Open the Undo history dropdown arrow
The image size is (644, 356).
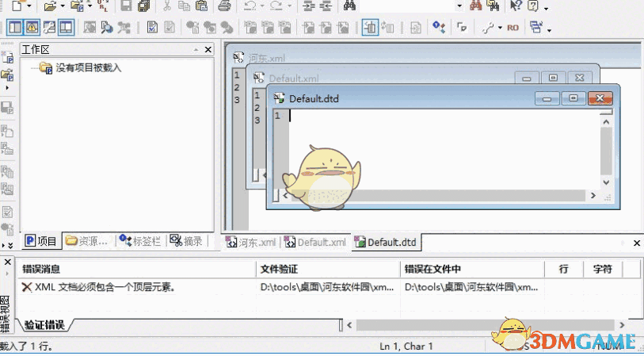click(262, 6)
